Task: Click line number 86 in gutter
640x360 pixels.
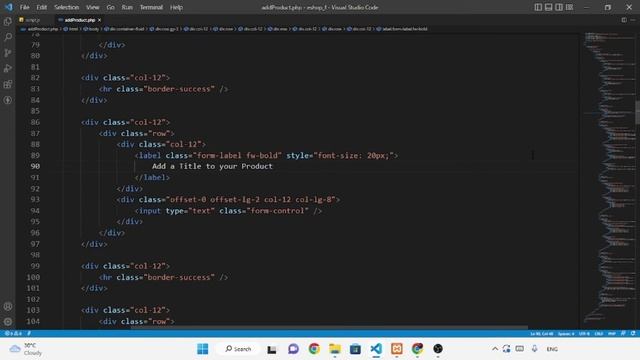Action: click(x=35, y=122)
